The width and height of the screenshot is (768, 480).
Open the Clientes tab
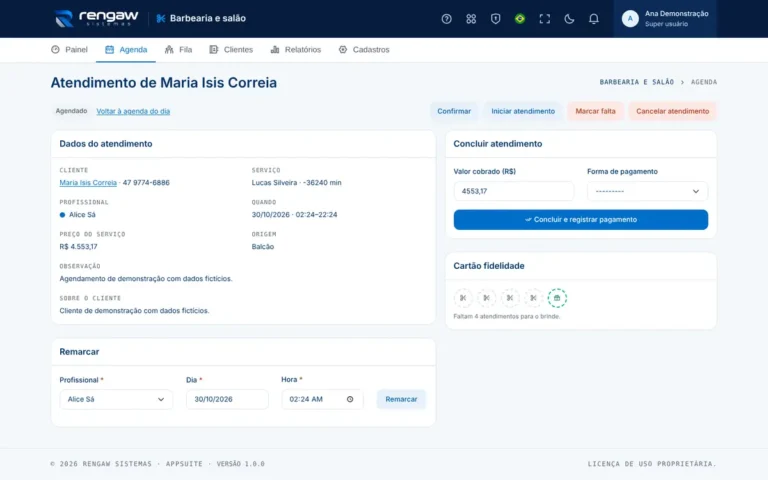click(231, 49)
